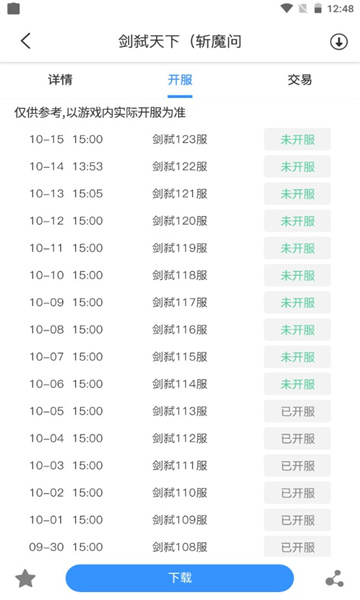Tap the no-SIM signal icon
The height and width of the screenshot is (600, 360).
[x=303, y=8]
